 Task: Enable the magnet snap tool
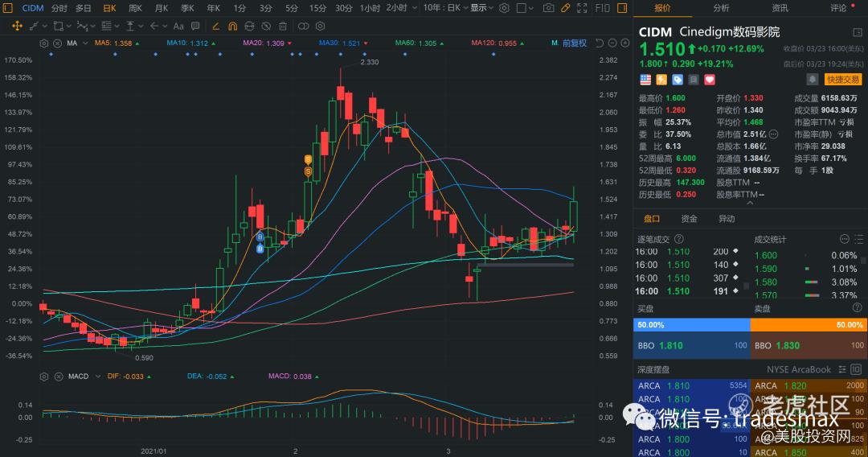pos(232,26)
